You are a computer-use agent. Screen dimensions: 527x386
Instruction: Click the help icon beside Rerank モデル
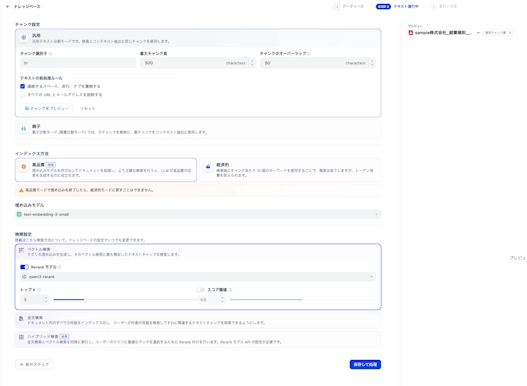[60, 267]
